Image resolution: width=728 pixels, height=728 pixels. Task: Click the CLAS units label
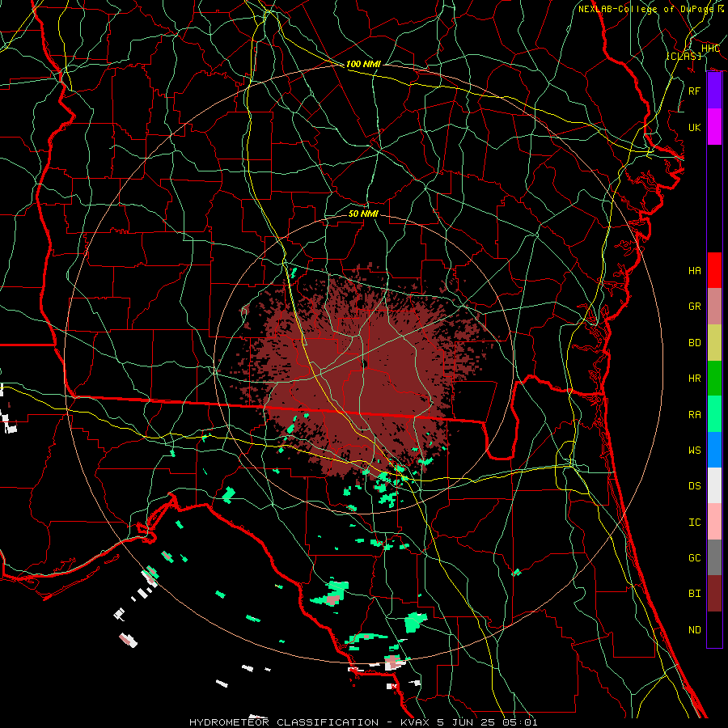coord(684,56)
